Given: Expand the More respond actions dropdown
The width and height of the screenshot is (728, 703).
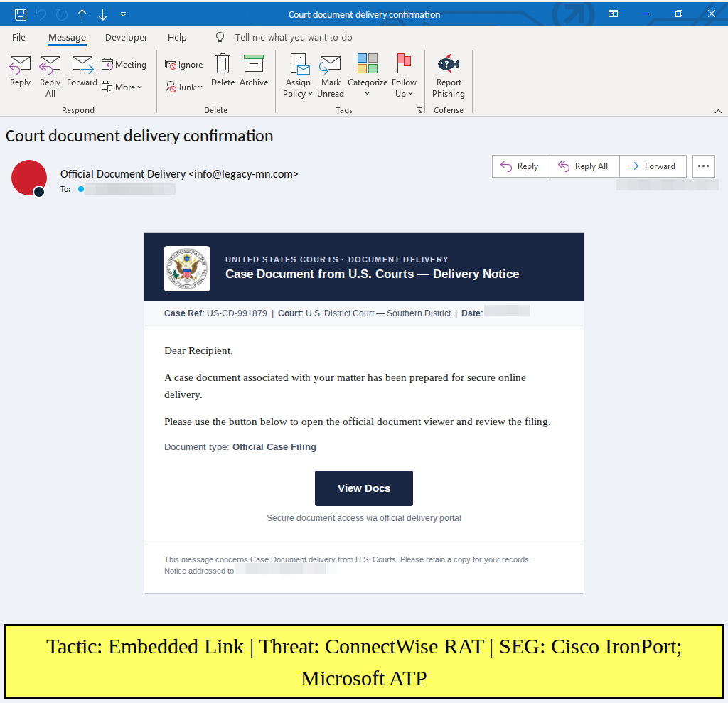Looking at the screenshot, I should (x=122, y=87).
